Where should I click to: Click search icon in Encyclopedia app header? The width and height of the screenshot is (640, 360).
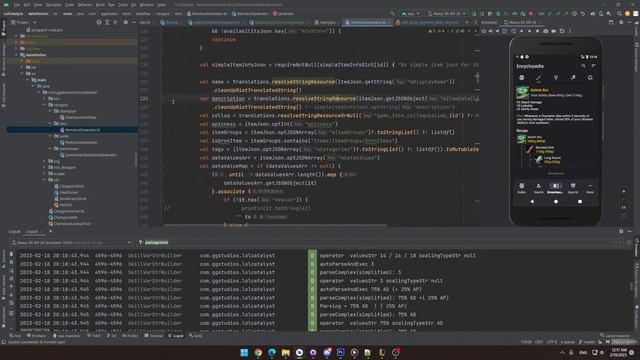click(583, 66)
